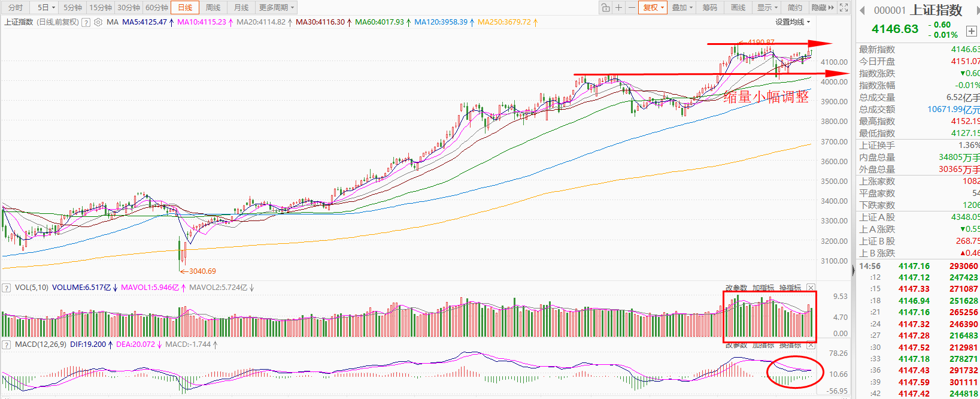This screenshot has height=399, width=980.
Task: Add the stock to watchlist with the plus box
Action: pyautogui.click(x=971, y=31)
